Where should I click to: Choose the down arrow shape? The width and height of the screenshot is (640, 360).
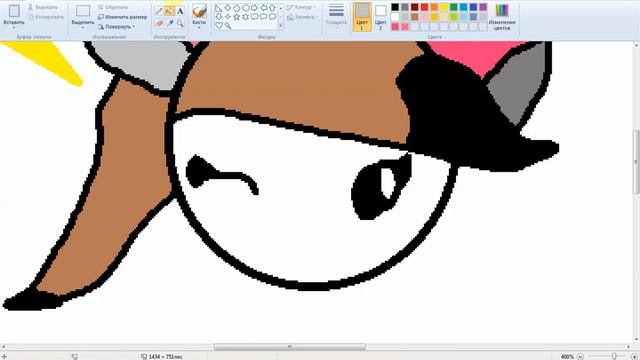(219, 17)
